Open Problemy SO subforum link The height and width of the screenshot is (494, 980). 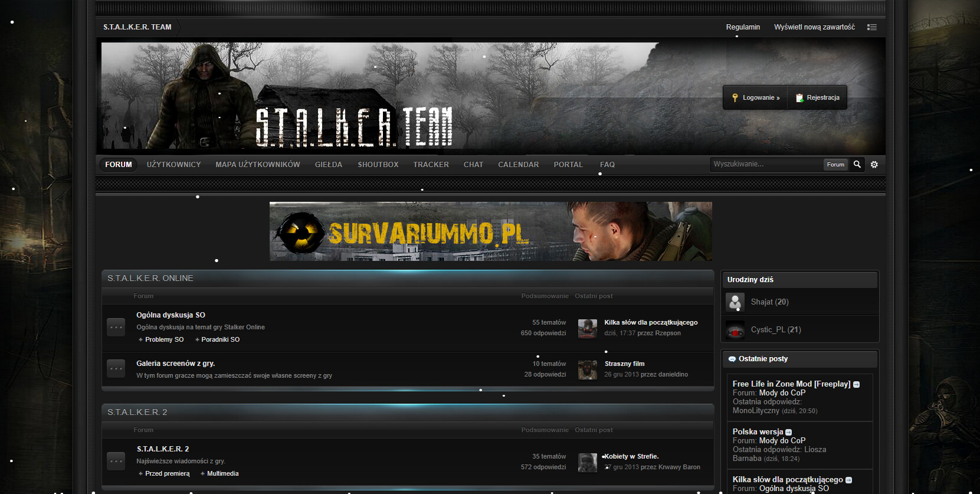164,339
